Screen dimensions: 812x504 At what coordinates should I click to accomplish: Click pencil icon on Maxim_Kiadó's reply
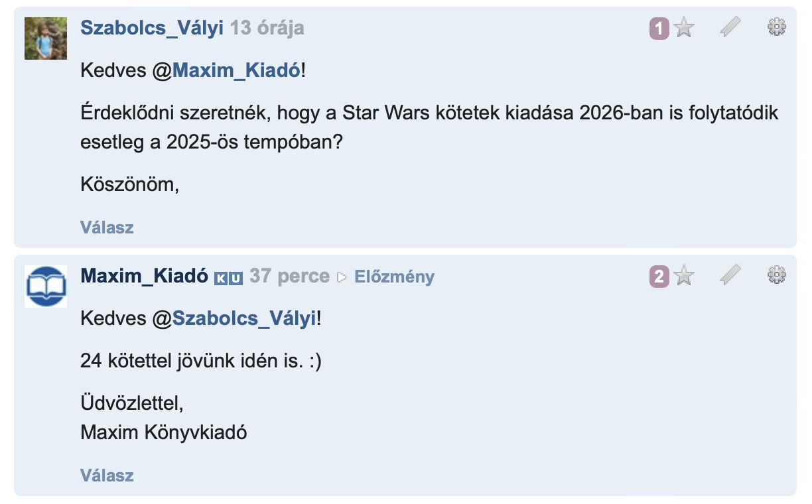[x=730, y=275]
